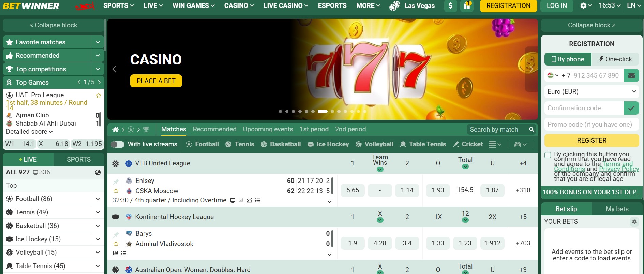Open +703 more markets for Barys match
This screenshot has width=644, height=274.
point(523,243)
